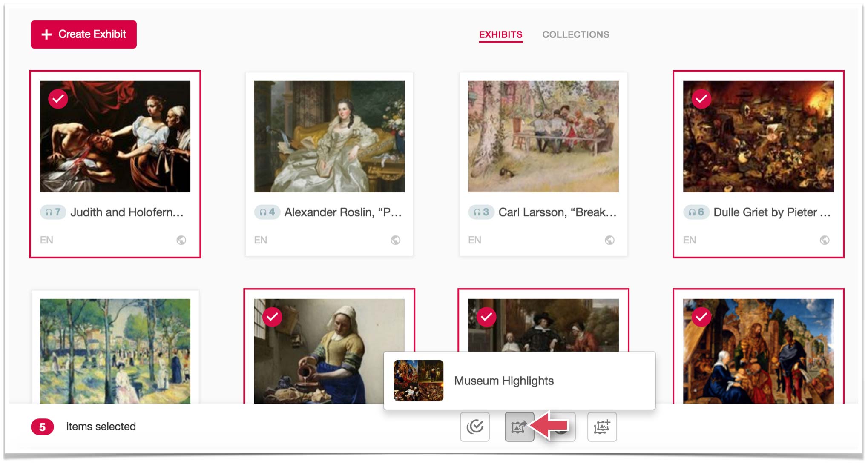Screen dimensions: 868x464
Task: Click the create new collection icon
Action: point(602,427)
